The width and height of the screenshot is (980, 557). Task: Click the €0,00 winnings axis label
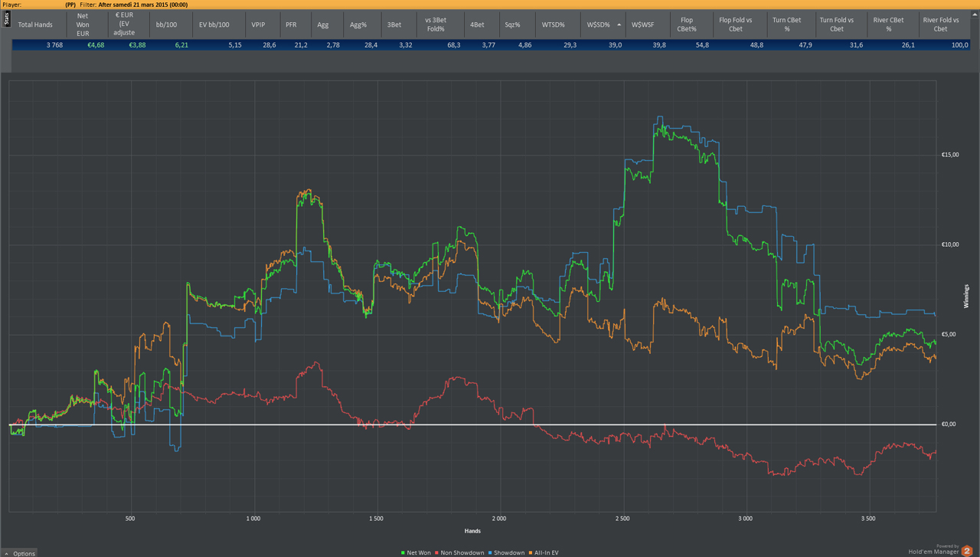[x=949, y=424]
